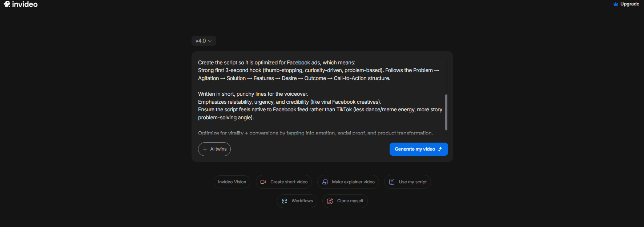
Task: Choose the Make explainer video icon
Action: (325, 182)
